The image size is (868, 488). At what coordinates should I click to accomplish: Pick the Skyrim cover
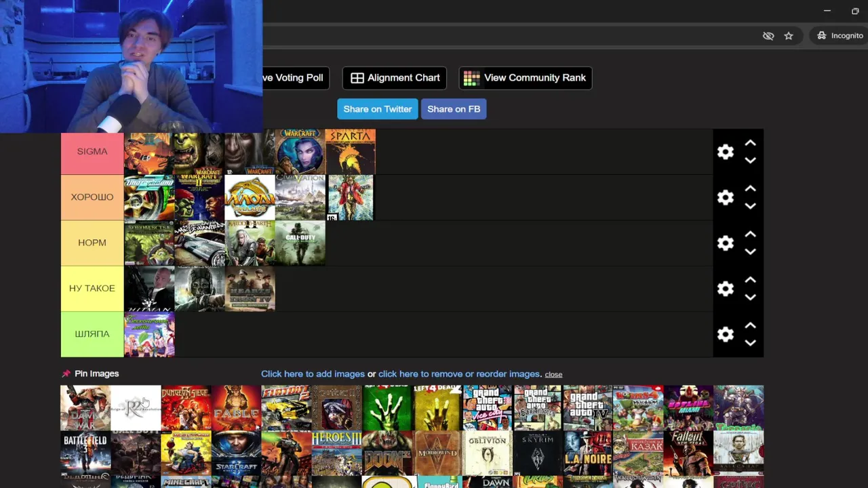click(538, 453)
